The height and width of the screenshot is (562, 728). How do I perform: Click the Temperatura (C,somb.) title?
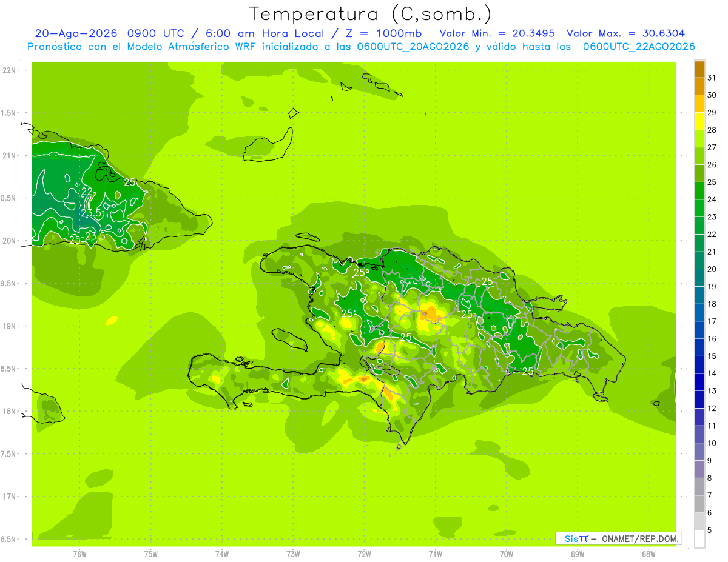(371, 14)
